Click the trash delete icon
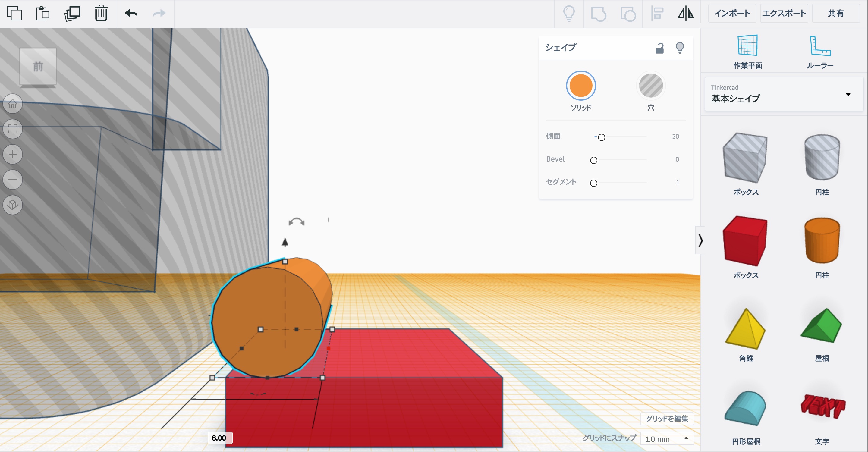 [101, 14]
